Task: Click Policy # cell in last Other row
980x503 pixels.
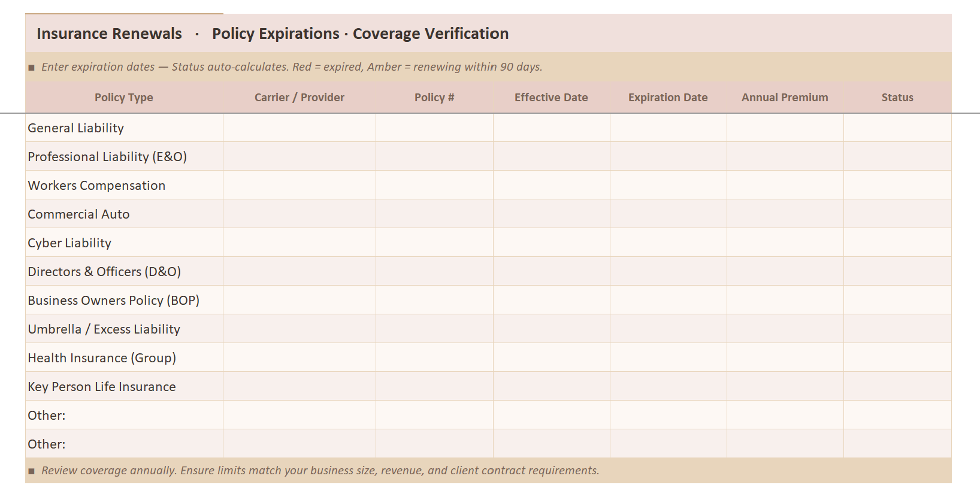Action: coord(434,444)
